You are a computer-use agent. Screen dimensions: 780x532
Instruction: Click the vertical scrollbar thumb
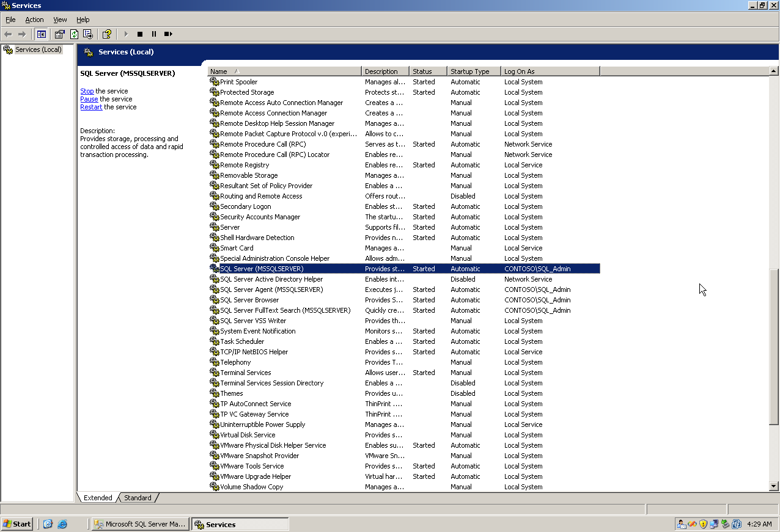[774, 347]
